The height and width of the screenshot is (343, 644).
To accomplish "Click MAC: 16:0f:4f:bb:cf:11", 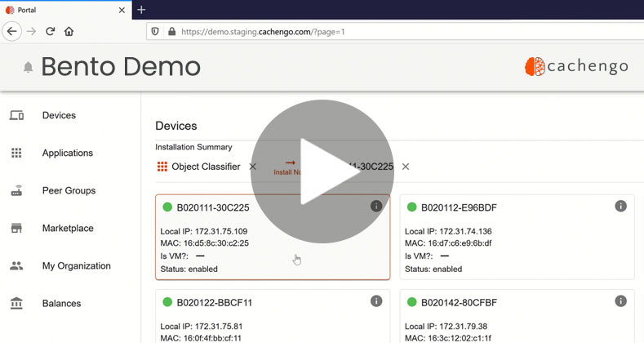I will [x=201, y=338].
